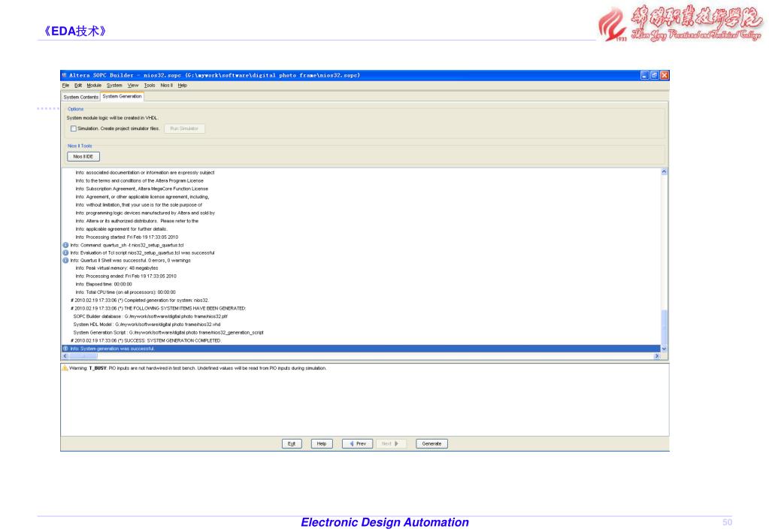Restore down the SOPC Builder window
Image resolution: width=769 pixels, height=532 pixels.
[x=655, y=75]
